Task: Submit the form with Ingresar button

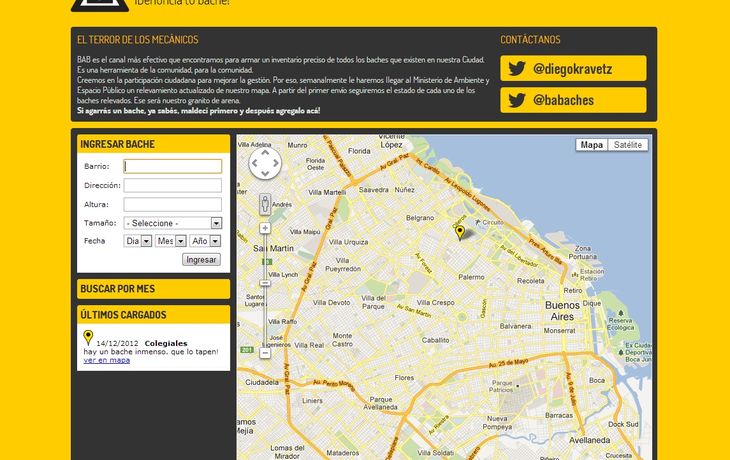Action: [201, 259]
